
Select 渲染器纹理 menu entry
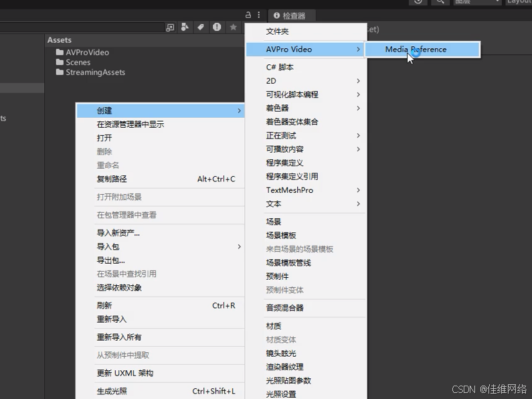coord(306,367)
